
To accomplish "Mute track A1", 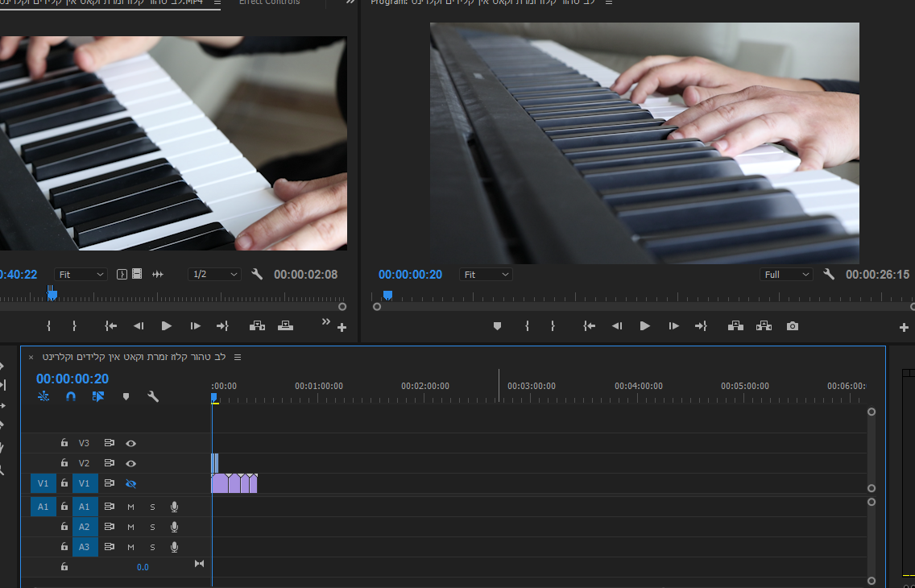I will coord(130,507).
